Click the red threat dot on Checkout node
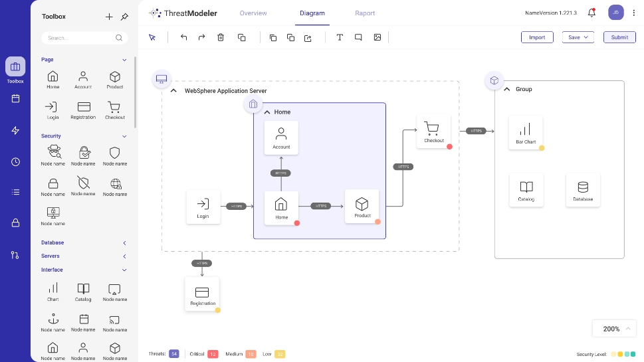 tap(449, 147)
